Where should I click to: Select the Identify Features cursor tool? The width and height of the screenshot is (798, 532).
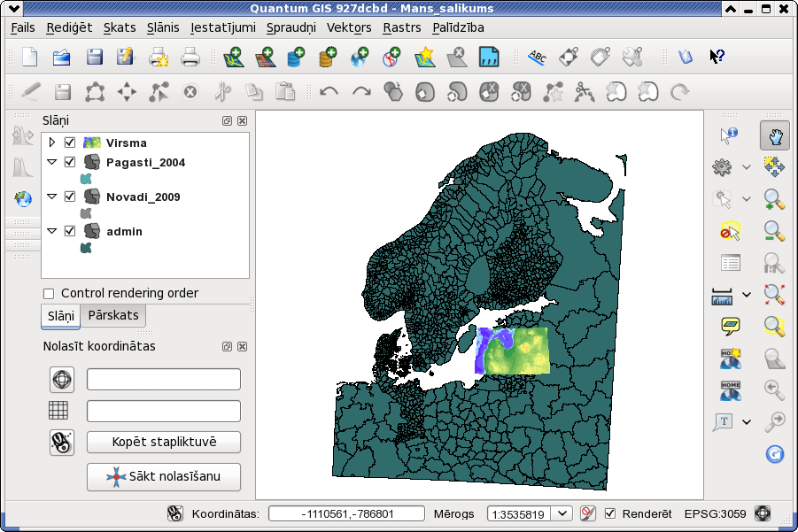point(729,135)
